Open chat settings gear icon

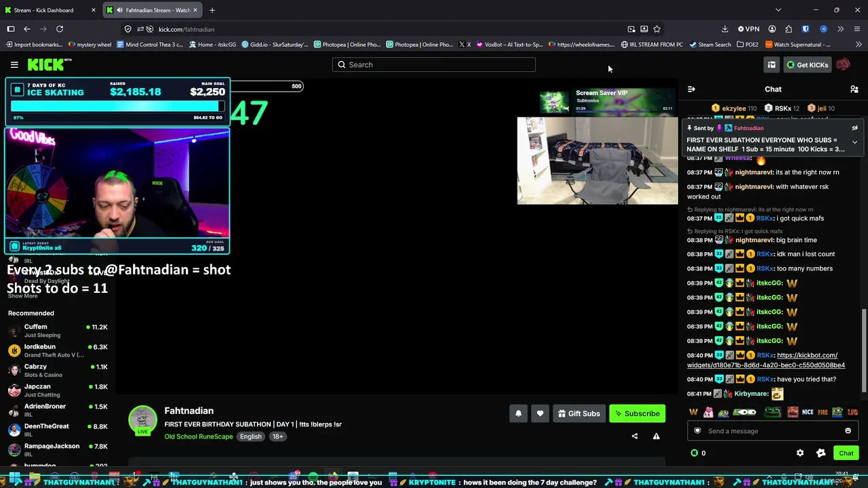click(800, 453)
